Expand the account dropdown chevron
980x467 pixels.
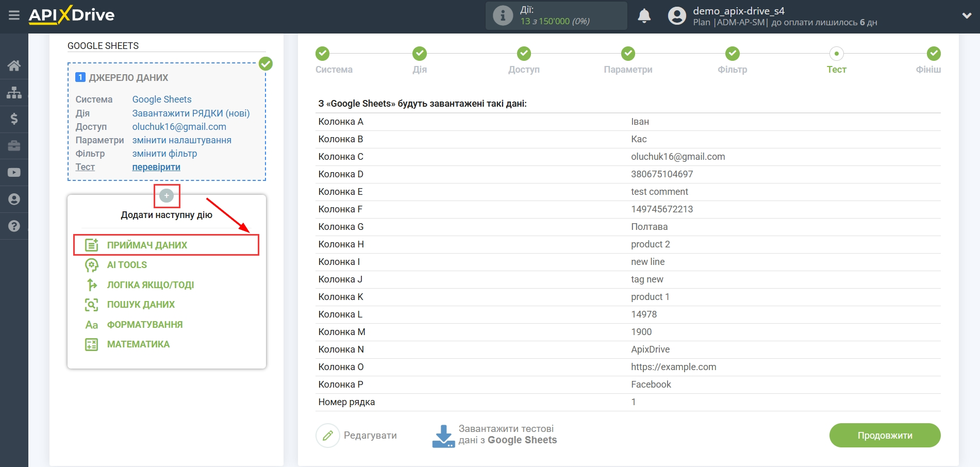tap(967, 16)
